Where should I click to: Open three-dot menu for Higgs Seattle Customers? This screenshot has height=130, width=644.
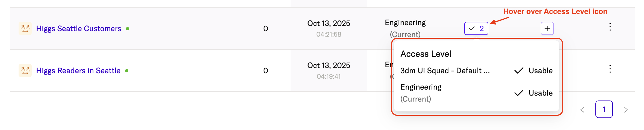pos(610,27)
